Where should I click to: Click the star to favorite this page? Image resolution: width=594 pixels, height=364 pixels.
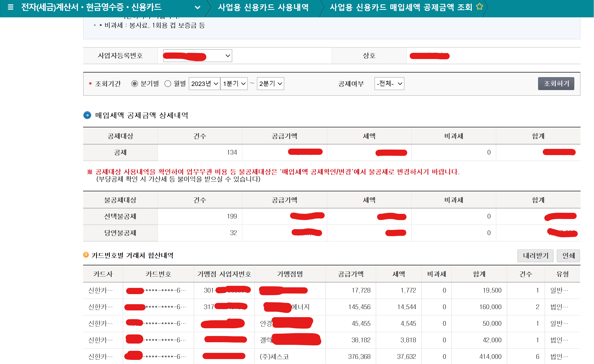pyautogui.click(x=479, y=7)
